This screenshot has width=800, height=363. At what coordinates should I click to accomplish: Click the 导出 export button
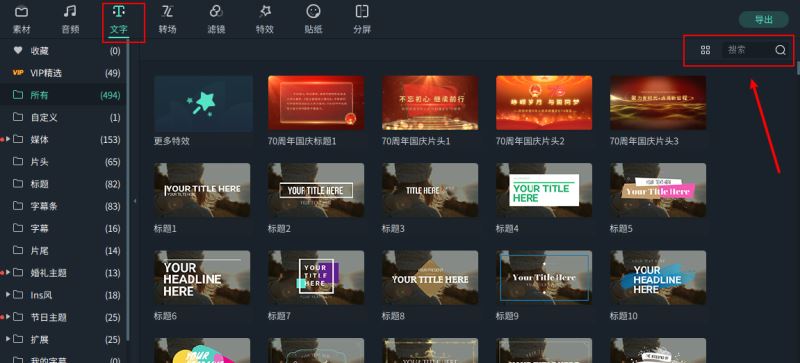[x=764, y=20]
